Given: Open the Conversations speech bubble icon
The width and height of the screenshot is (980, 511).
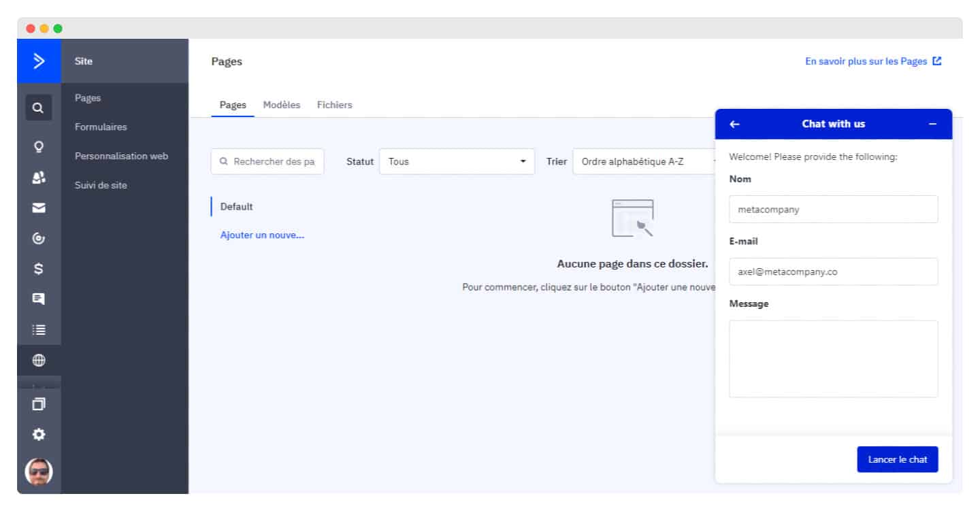Looking at the screenshot, I should [39, 299].
